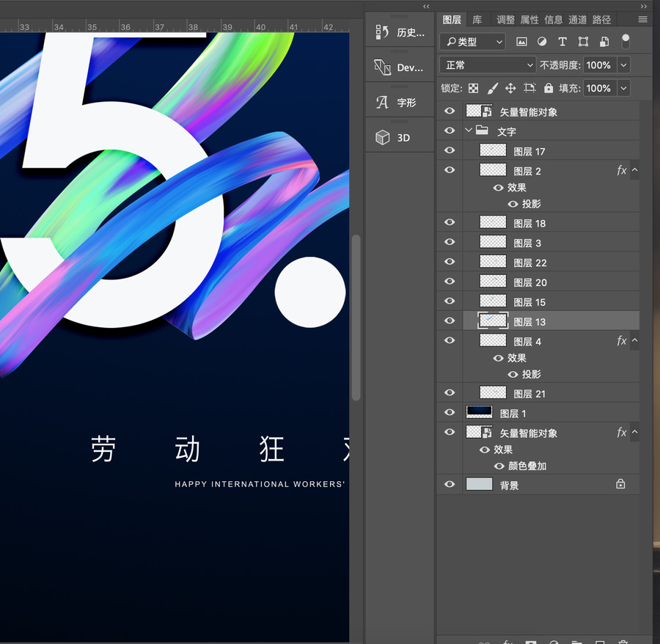Open the Layers panel flyout menu
660x644 pixels.
(642, 19)
